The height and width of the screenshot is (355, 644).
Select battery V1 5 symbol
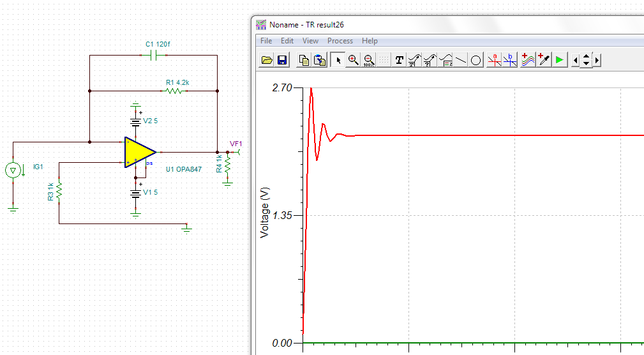(x=135, y=192)
